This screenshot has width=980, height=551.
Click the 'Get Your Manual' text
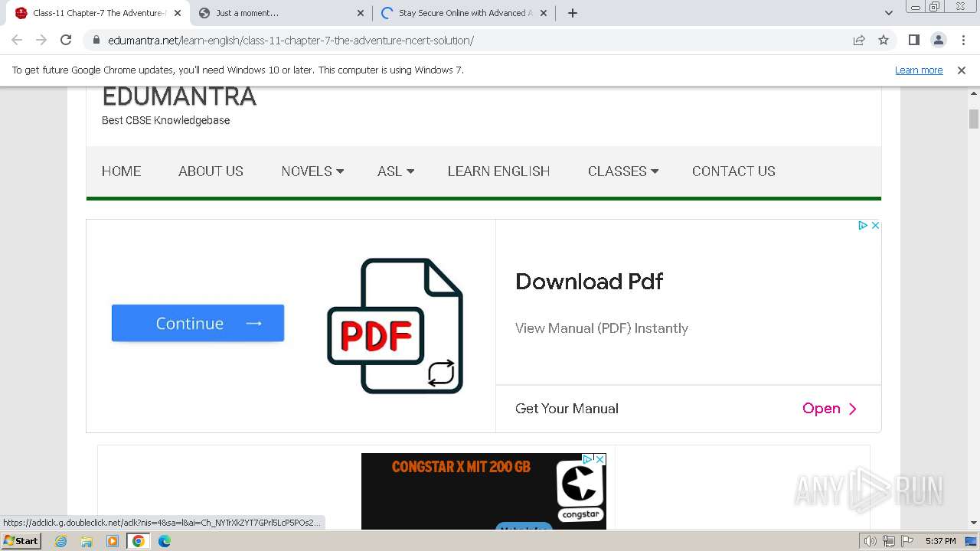click(567, 409)
